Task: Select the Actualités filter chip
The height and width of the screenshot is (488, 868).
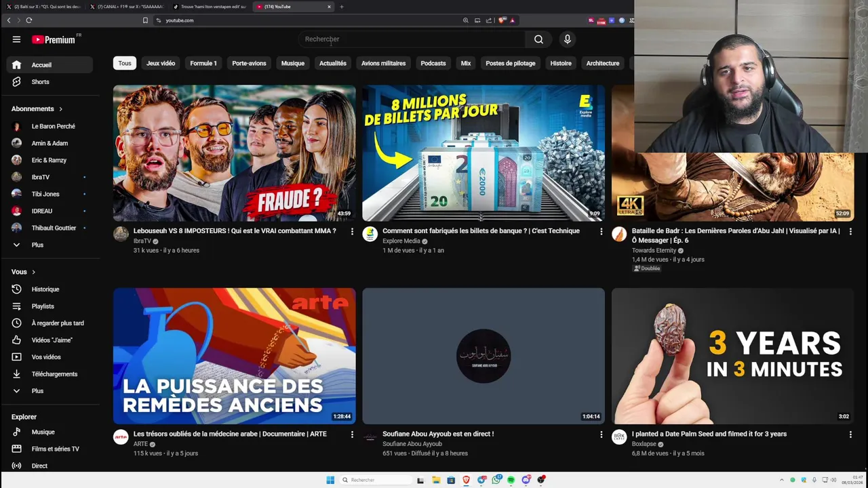Action: coord(333,64)
